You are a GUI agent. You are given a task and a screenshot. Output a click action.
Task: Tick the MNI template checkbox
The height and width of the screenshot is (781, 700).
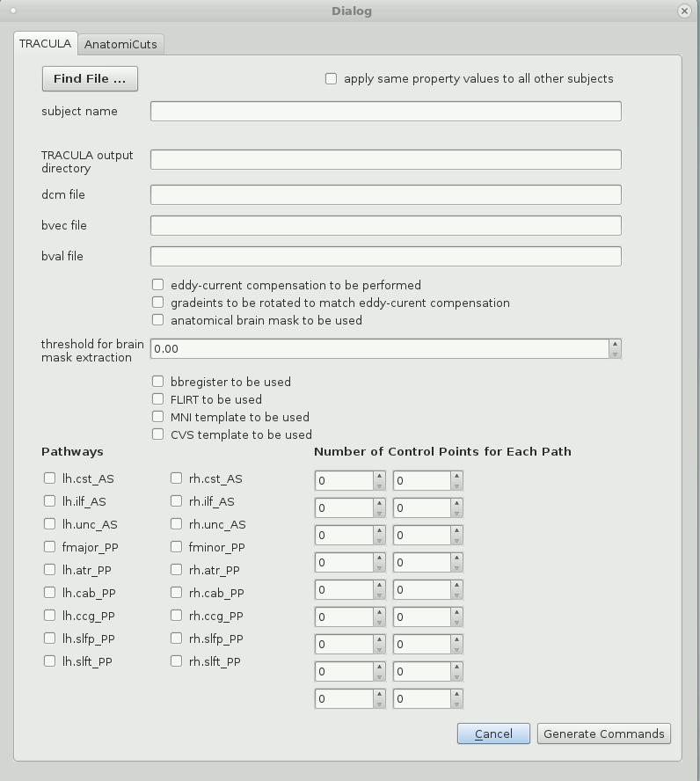[x=158, y=417]
